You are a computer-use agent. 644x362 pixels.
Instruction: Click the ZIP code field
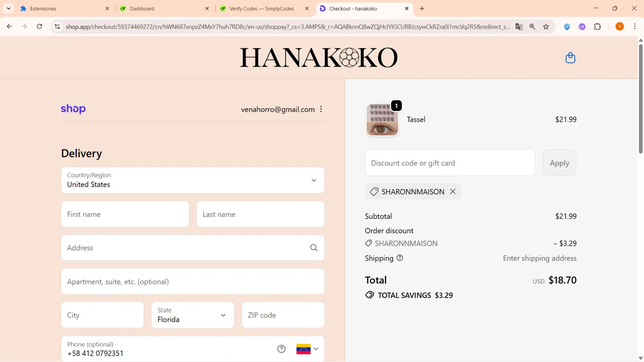[283, 315]
